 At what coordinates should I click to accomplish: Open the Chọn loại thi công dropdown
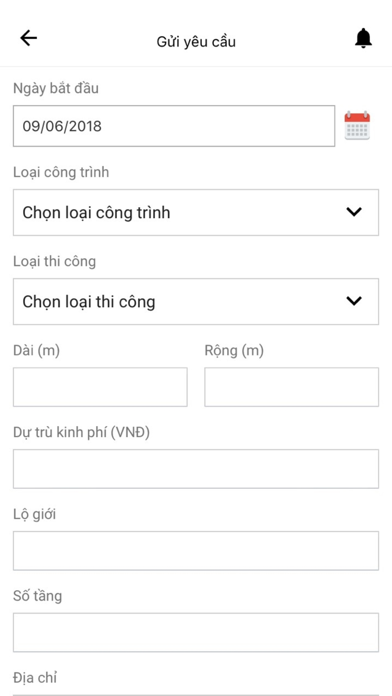pos(196,302)
